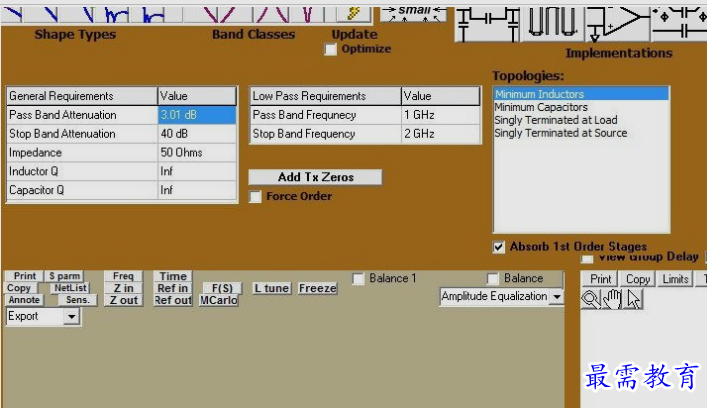The height and width of the screenshot is (408, 707).
Task: Toggle the View Group Delay checkbox
Action: tap(587, 259)
